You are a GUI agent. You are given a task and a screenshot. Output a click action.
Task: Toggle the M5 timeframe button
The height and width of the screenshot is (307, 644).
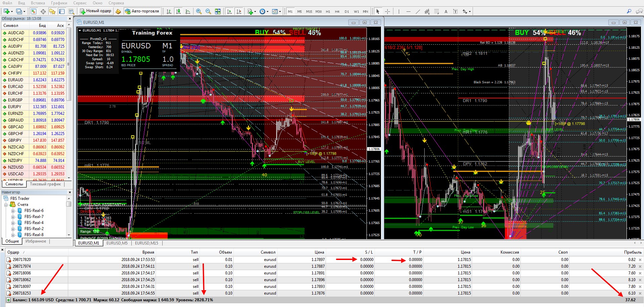[x=300, y=11]
